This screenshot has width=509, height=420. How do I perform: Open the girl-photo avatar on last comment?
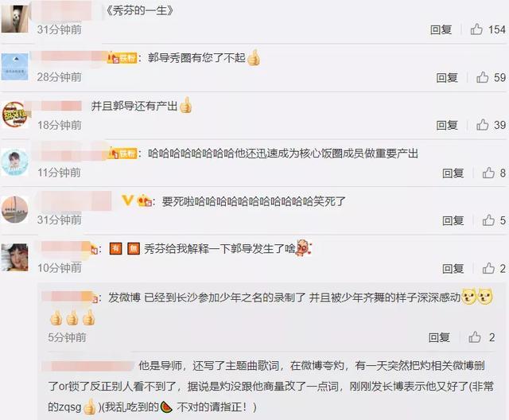click(14, 258)
